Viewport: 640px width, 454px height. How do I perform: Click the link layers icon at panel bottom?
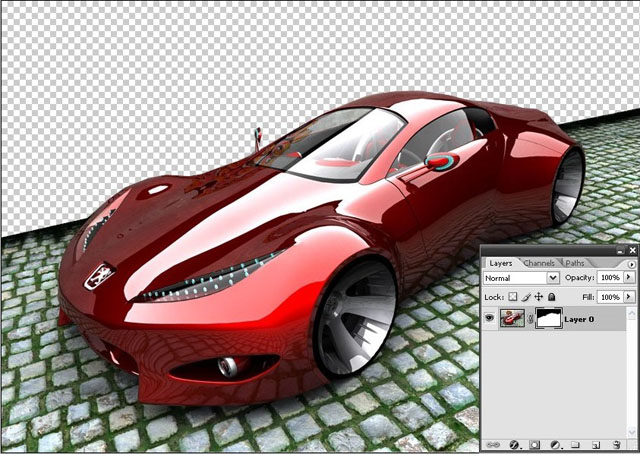point(493,445)
